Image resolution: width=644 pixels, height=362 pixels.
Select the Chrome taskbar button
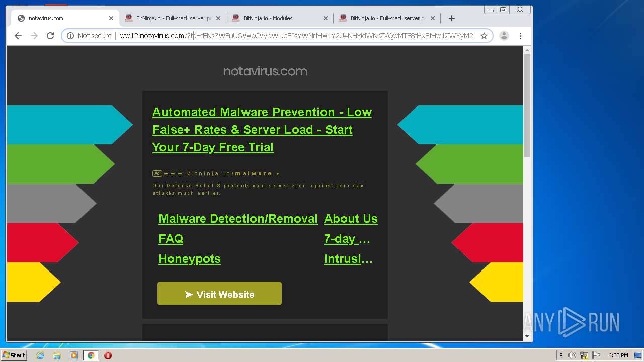point(91,355)
